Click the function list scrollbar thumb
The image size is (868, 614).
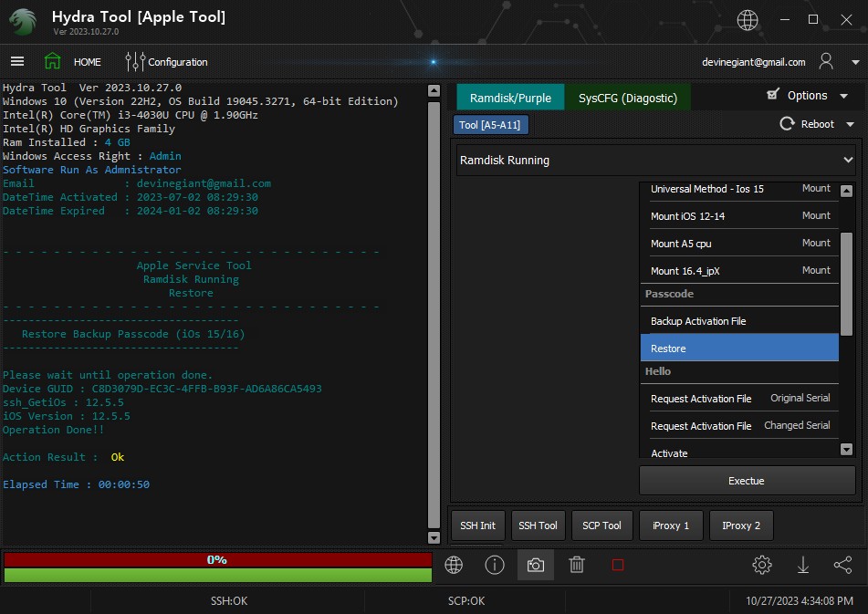[846, 284]
